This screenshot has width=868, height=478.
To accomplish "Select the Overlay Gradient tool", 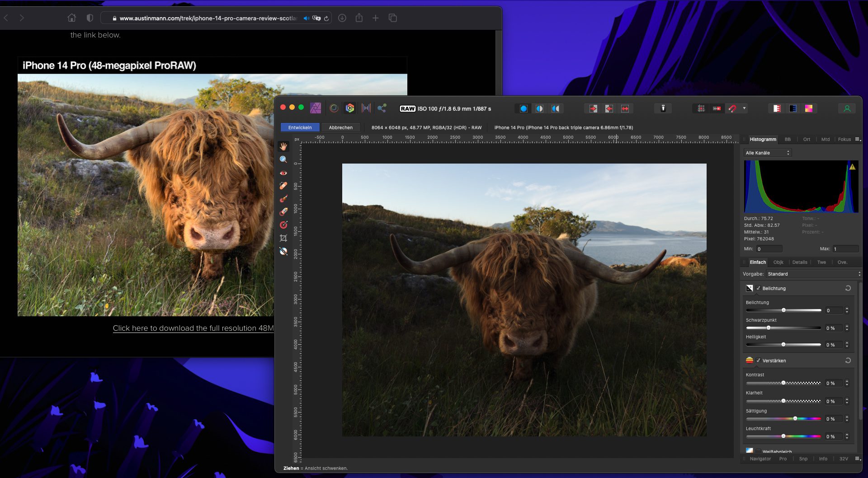I will (283, 225).
